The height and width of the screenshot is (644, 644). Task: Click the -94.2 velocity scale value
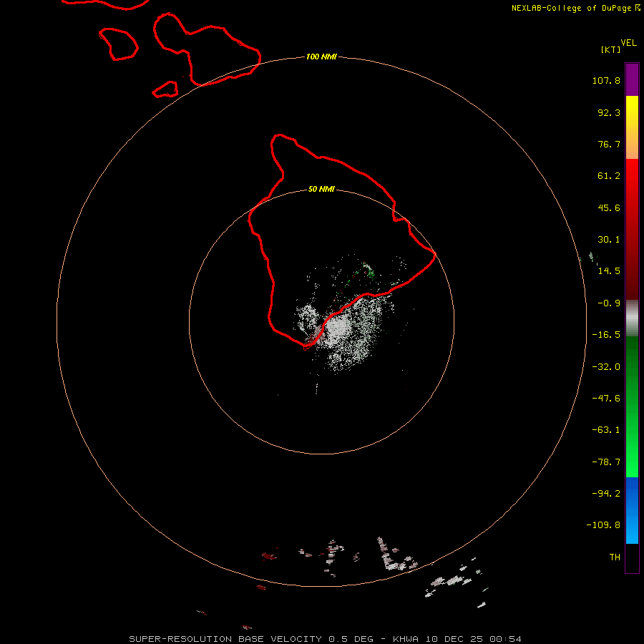click(x=606, y=494)
